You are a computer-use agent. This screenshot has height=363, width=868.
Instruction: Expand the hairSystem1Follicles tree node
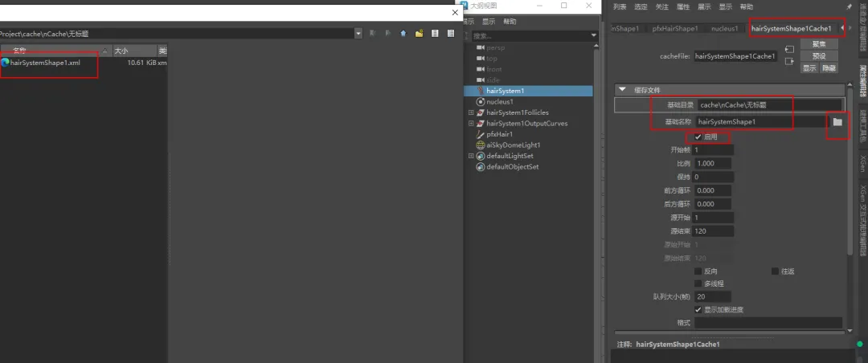point(471,113)
